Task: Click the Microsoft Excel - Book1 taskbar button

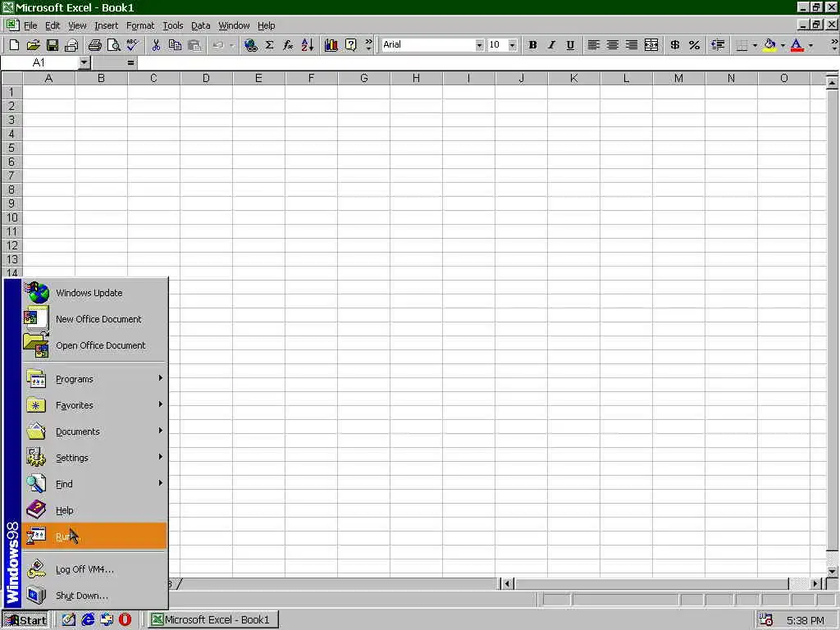Action: pyautogui.click(x=212, y=620)
